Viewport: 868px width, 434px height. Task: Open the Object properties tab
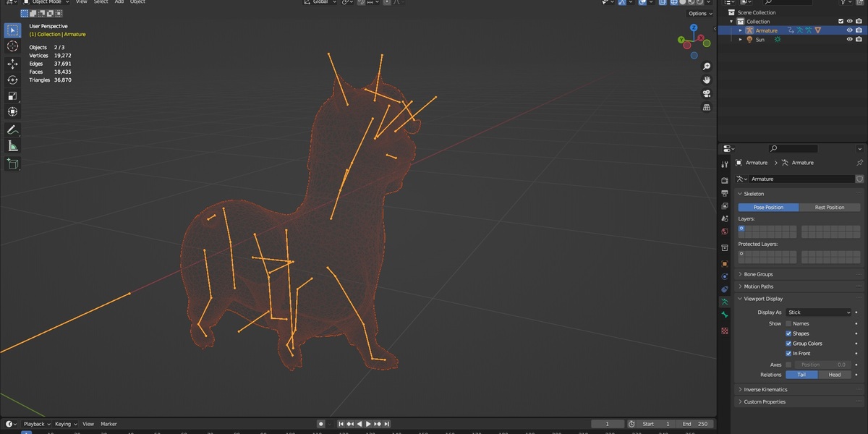coord(725,263)
